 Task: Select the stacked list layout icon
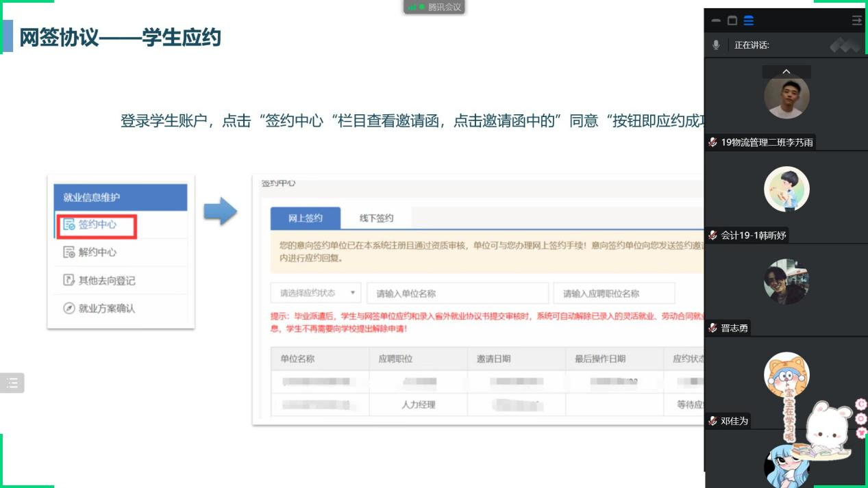coord(749,21)
